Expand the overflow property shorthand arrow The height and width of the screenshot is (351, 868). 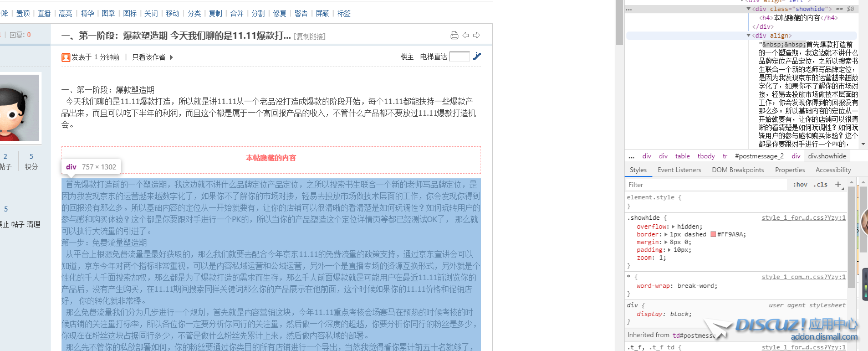click(x=673, y=226)
